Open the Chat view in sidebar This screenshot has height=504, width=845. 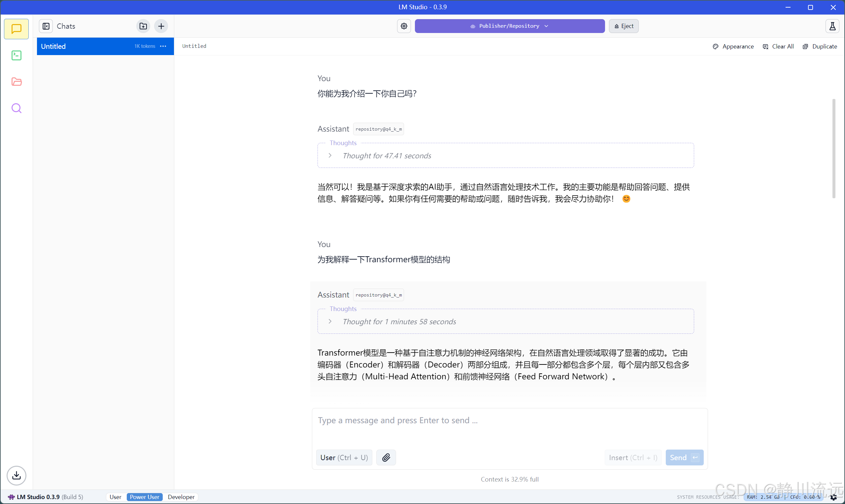pos(16,29)
